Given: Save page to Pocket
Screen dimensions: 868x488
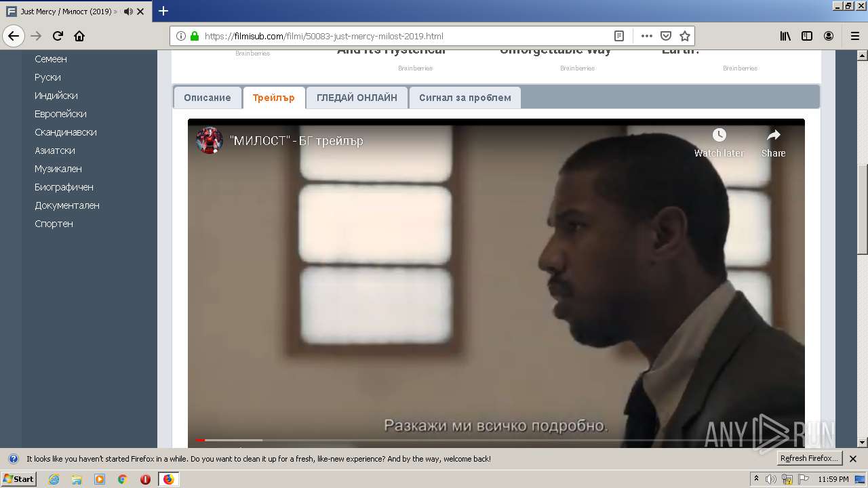Looking at the screenshot, I should pyautogui.click(x=666, y=36).
